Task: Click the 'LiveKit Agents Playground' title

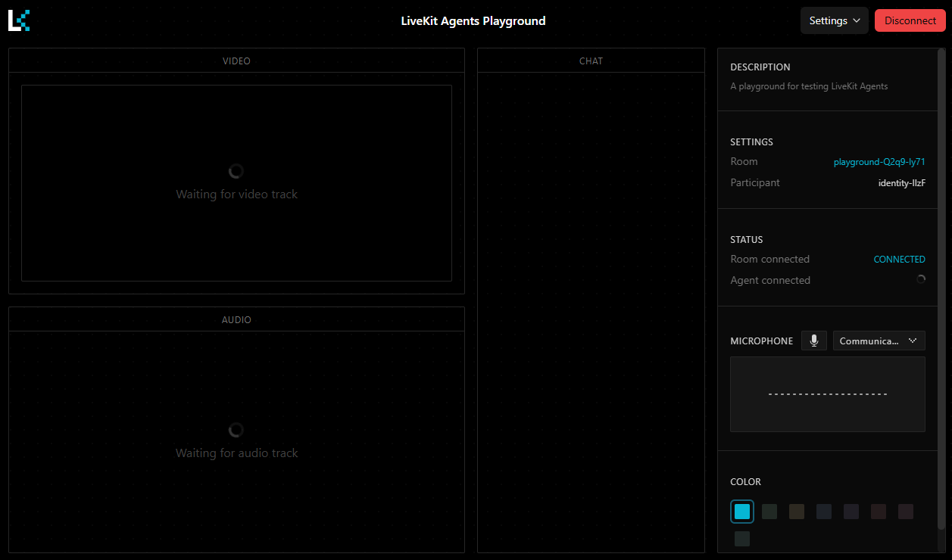Action: (x=473, y=20)
